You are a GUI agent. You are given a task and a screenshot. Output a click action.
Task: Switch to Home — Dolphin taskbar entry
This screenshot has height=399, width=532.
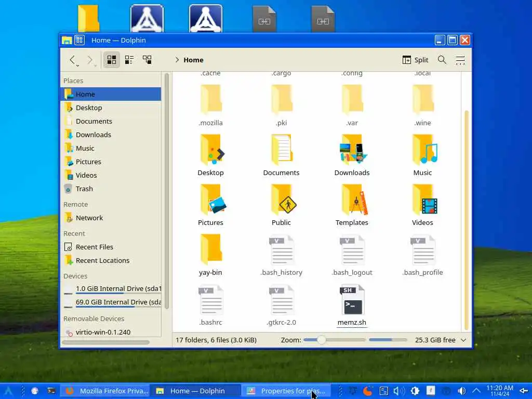pos(195,391)
